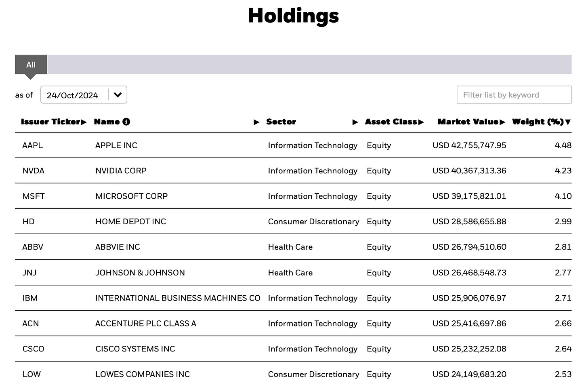Sort by the Sector column header
Viewport: 588px width, 387px height.
pos(281,122)
